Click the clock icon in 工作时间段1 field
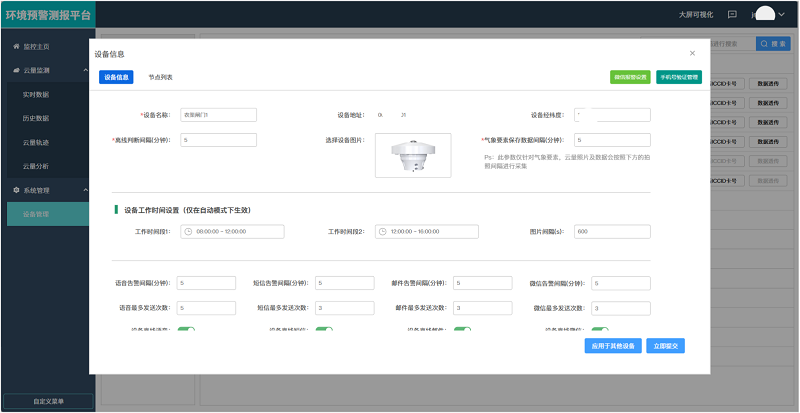 pyautogui.click(x=188, y=231)
